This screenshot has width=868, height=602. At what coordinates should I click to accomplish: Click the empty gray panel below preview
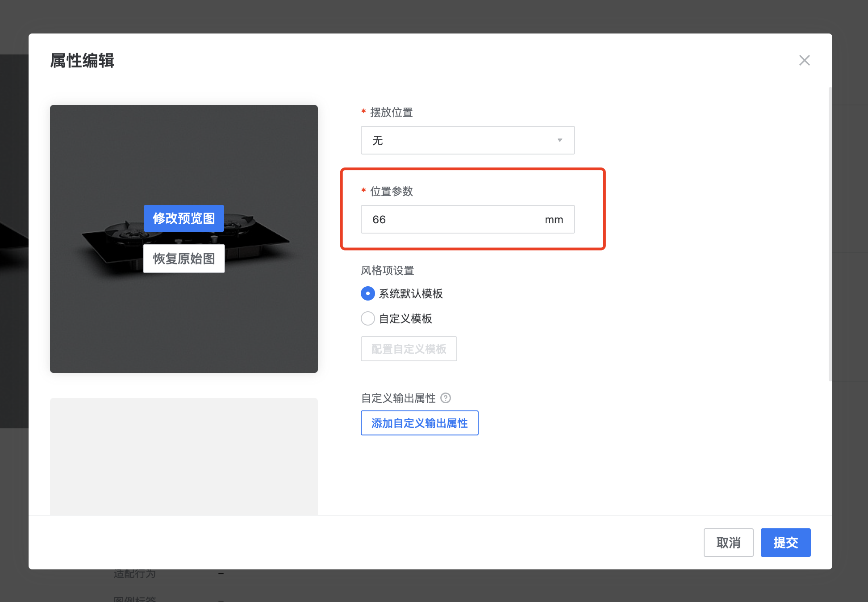184,456
